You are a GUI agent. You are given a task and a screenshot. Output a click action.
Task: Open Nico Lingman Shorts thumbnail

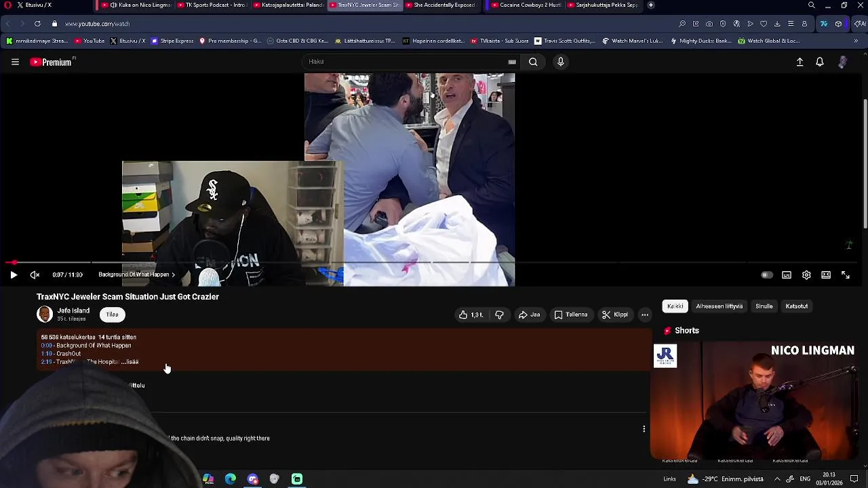(x=753, y=401)
